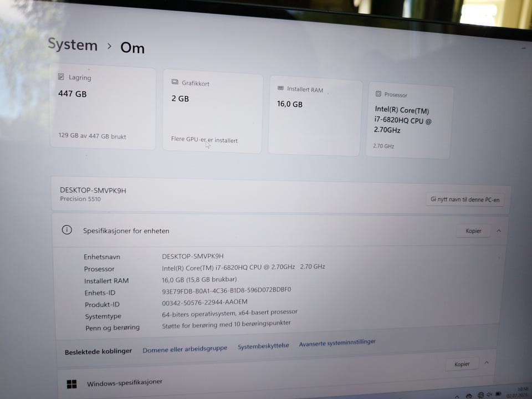Click the 'Enhets-ID' label
The height and width of the screenshot is (399, 532).
(x=100, y=293)
